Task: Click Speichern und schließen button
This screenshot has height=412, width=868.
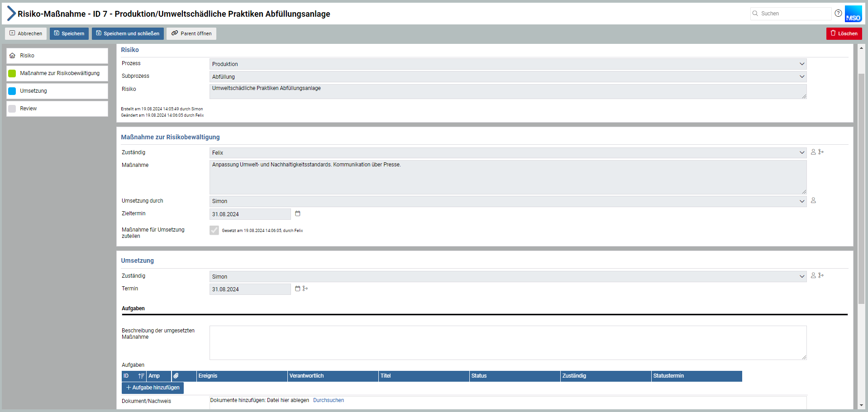Action: [x=128, y=33]
